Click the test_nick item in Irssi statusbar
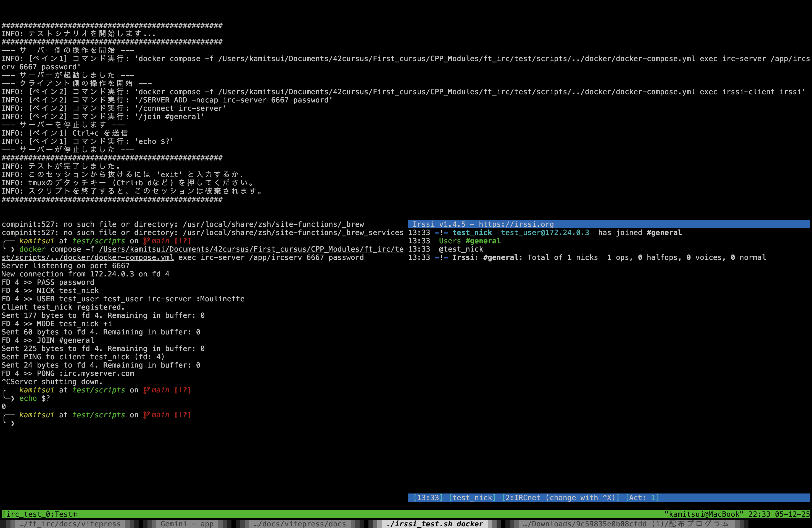 (472, 498)
